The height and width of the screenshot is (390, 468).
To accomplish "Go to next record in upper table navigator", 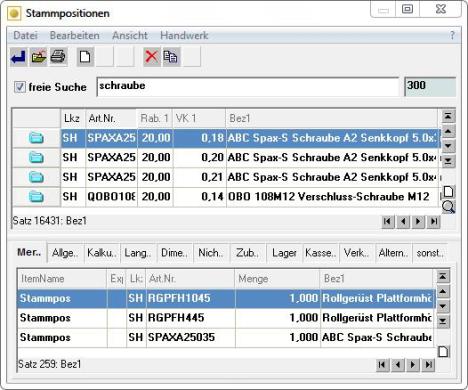I will click(x=418, y=221).
